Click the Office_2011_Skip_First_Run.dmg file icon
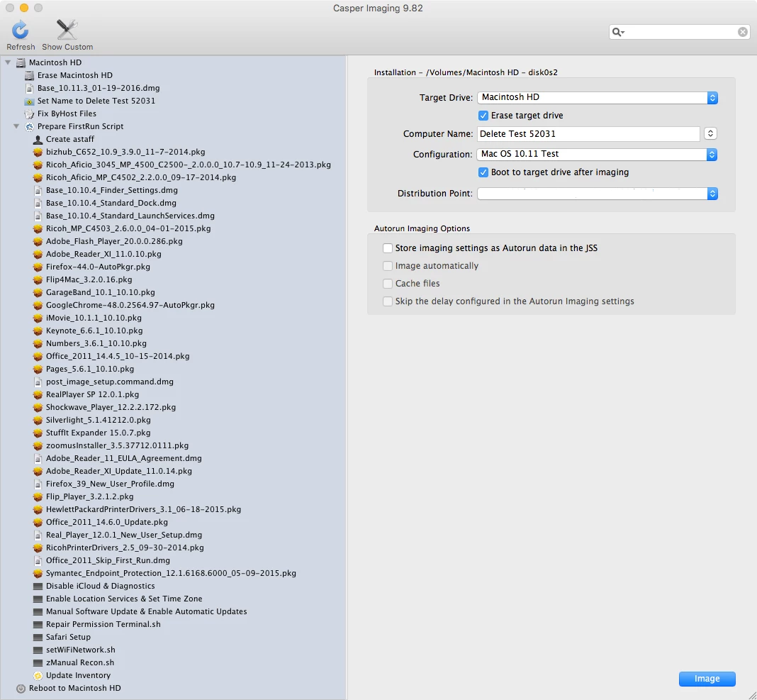The height and width of the screenshot is (700, 757). pos(38,561)
